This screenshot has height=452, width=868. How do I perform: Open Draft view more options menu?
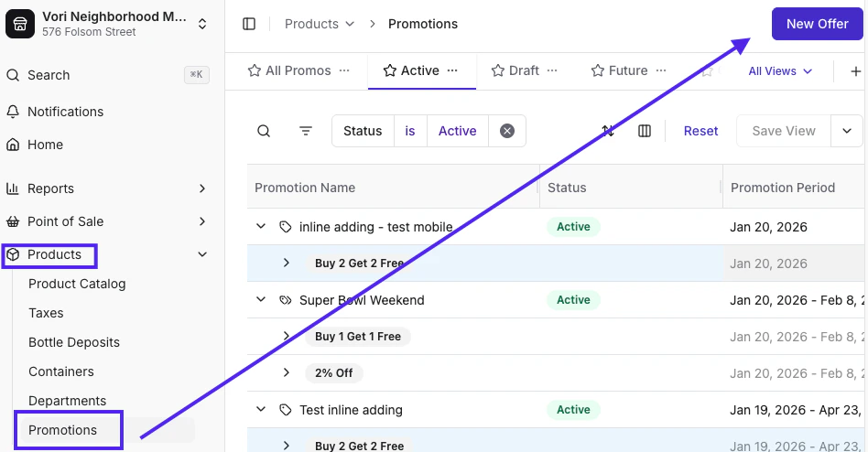(x=552, y=70)
